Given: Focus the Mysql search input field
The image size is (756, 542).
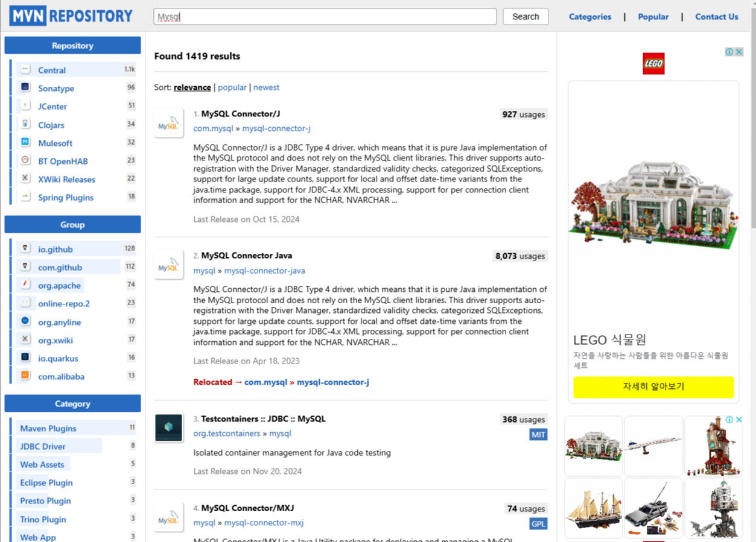Looking at the screenshot, I should click(325, 17).
